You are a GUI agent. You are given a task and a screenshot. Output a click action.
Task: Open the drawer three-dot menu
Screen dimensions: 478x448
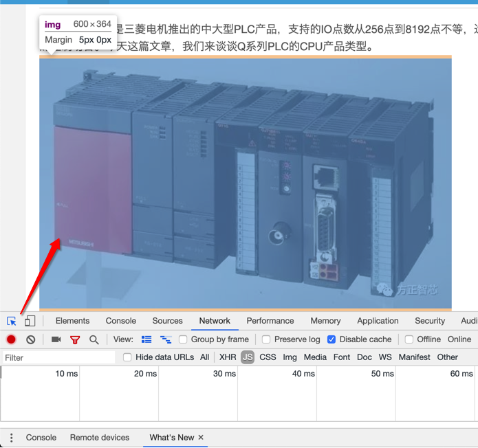point(11,438)
